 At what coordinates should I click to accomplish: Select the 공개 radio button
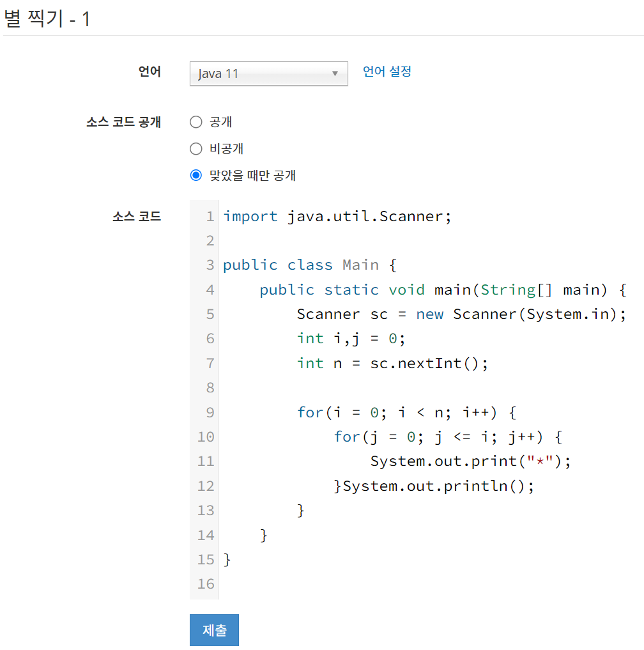pos(196,122)
